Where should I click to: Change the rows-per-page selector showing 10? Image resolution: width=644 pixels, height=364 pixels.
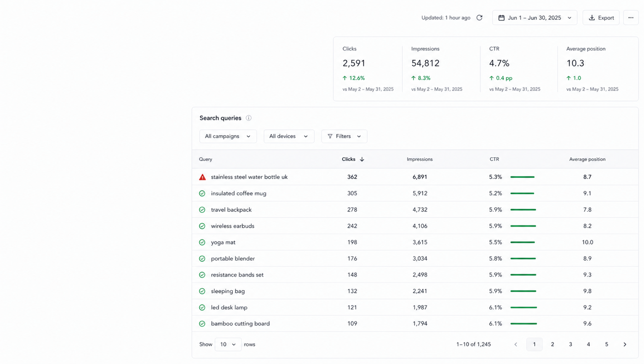click(x=228, y=344)
